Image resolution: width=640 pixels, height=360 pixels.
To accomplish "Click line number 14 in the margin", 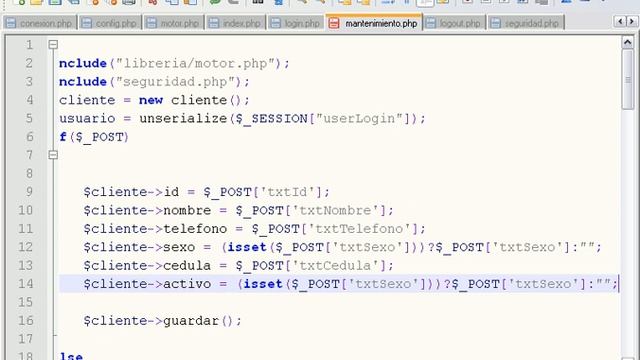I will click(x=25, y=283).
